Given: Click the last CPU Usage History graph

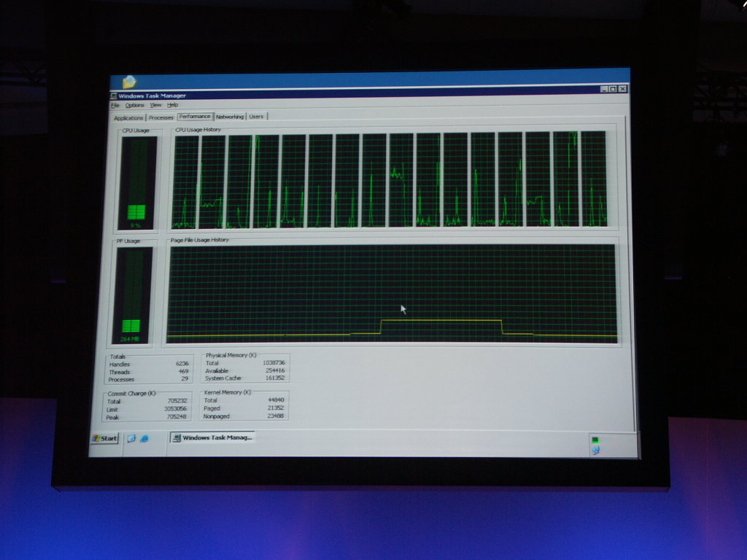Looking at the screenshot, I should [594, 179].
